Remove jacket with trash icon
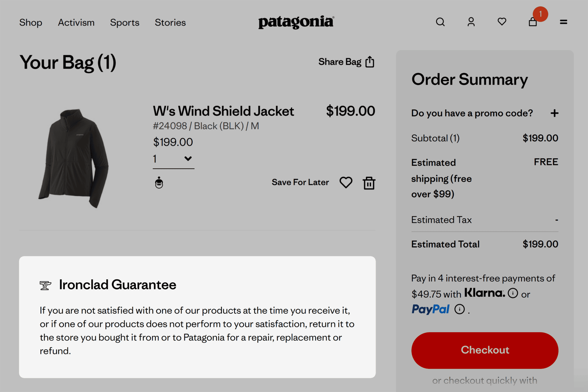Screen dimensions: 588x392 [369, 183]
